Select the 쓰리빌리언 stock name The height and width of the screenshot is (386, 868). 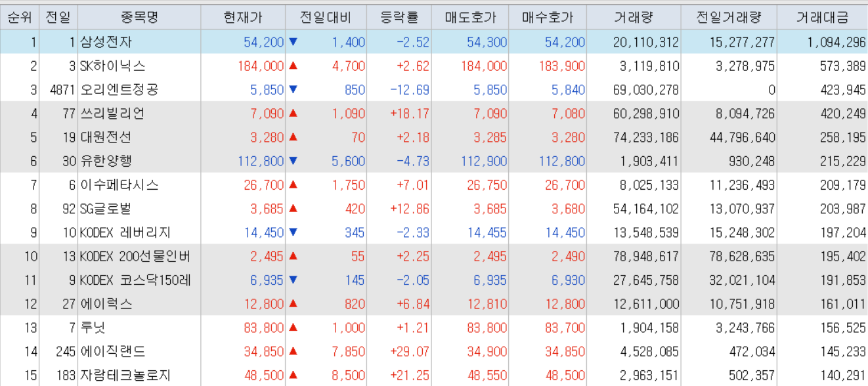pyautogui.click(x=112, y=114)
